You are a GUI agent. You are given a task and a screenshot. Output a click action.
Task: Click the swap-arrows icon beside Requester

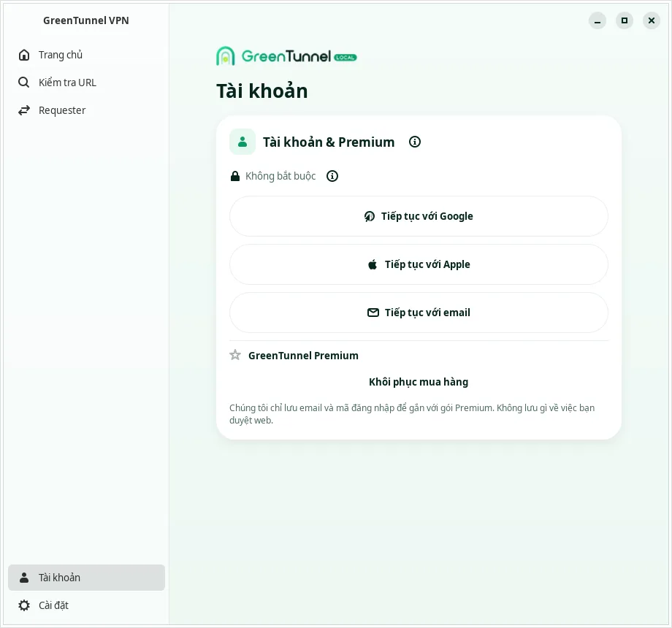pyautogui.click(x=24, y=110)
